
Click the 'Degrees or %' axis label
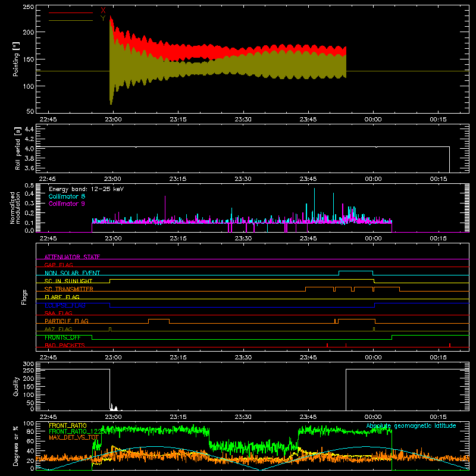click(x=16, y=446)
